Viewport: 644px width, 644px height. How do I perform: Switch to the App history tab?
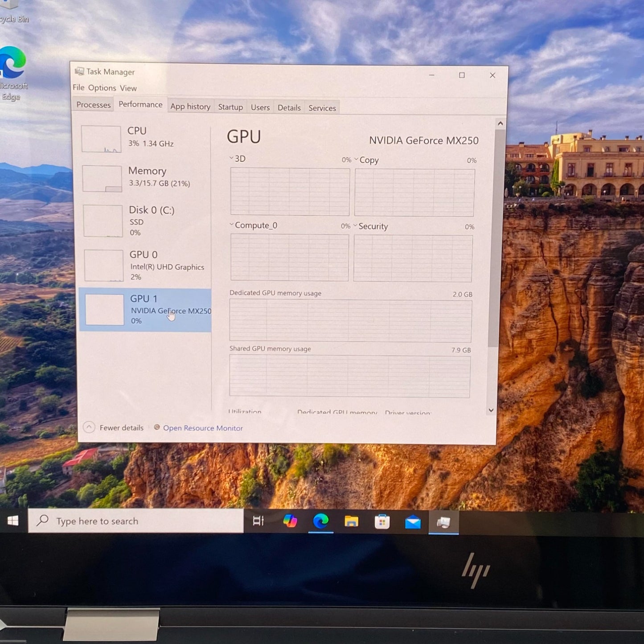coord(190,107)
